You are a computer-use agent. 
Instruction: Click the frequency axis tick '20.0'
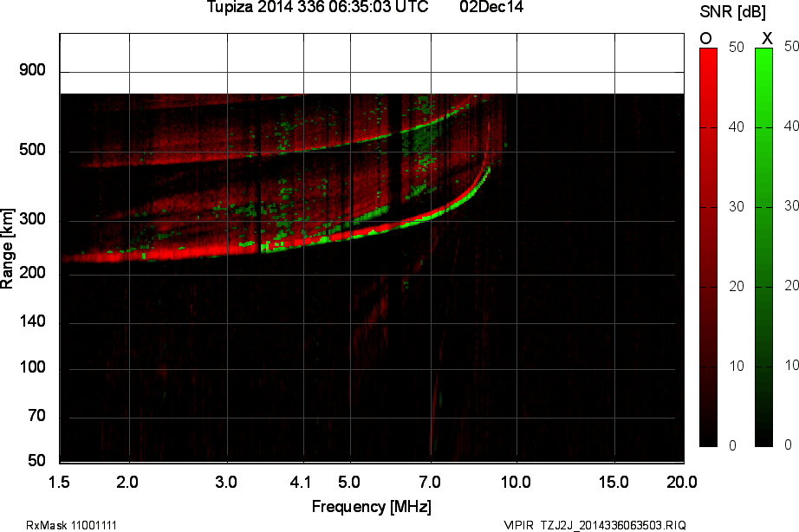(x=682, y=482)
